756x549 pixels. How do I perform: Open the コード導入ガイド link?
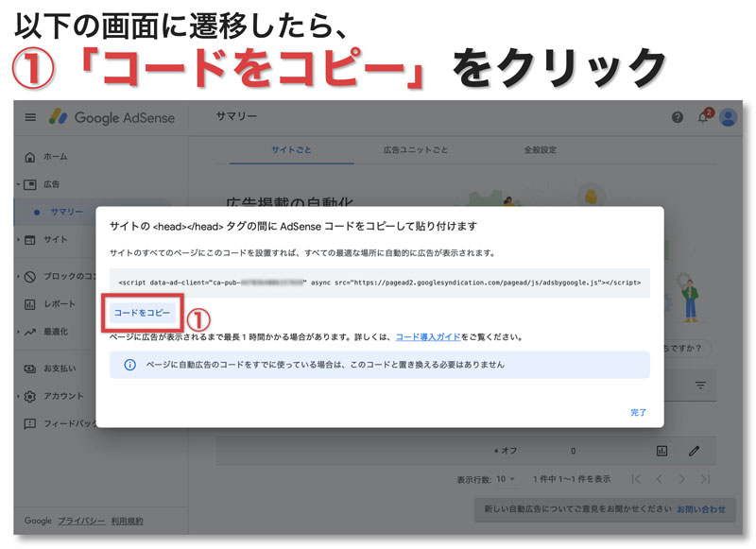(x=428, y=337)
